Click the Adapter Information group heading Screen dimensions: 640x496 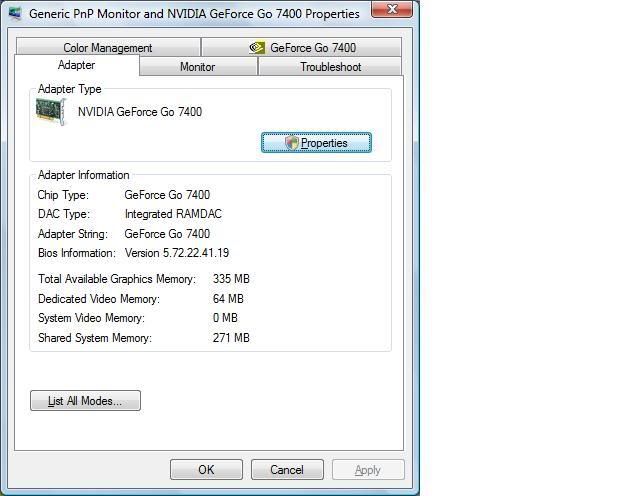84,175
